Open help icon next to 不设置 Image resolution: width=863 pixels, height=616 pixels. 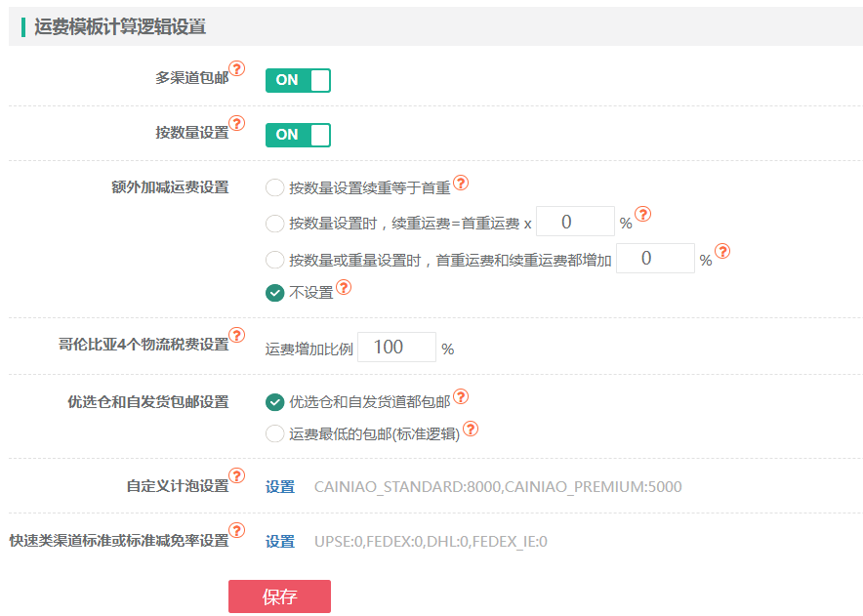(344, 287)
